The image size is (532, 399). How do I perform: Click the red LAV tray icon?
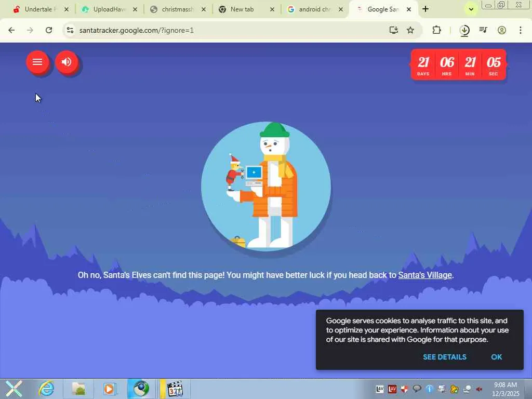pyautogui.click(x=392, y=389)
